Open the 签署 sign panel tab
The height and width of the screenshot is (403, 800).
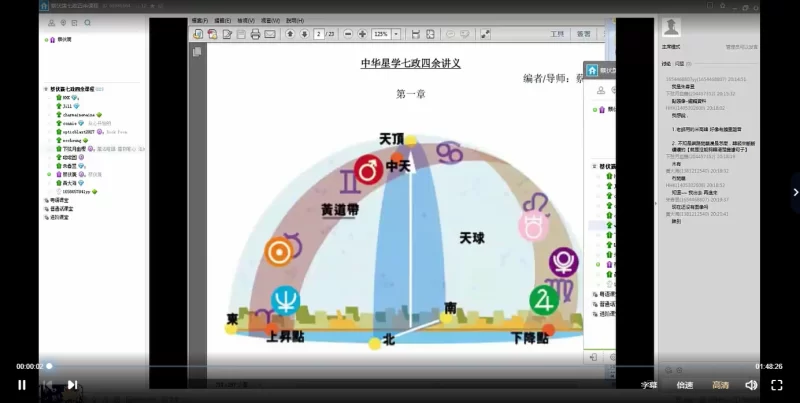[584, 34]
